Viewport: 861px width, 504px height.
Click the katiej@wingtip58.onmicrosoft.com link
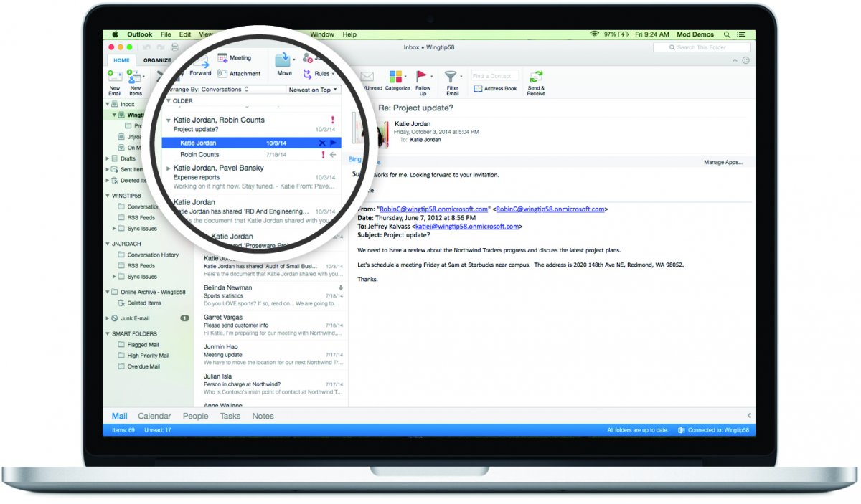(466, 226)
